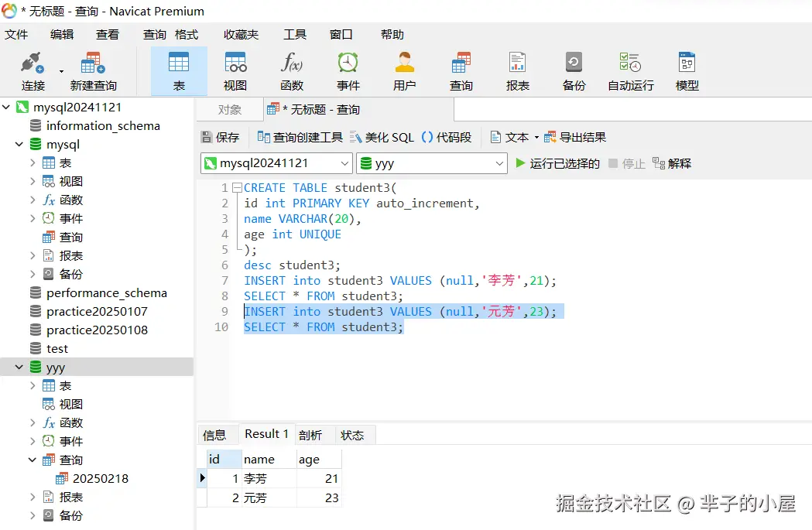Place cursor on desc student3 line
812x530 pixels.
292,265
